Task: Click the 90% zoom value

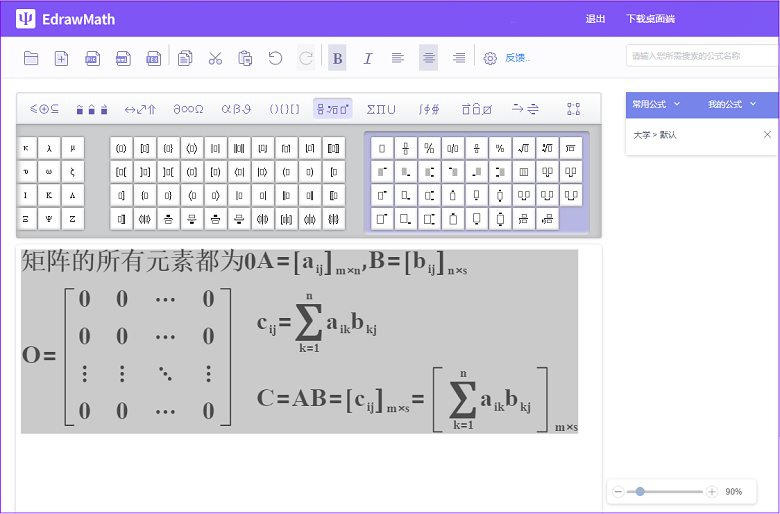Action: pos(734,492)
